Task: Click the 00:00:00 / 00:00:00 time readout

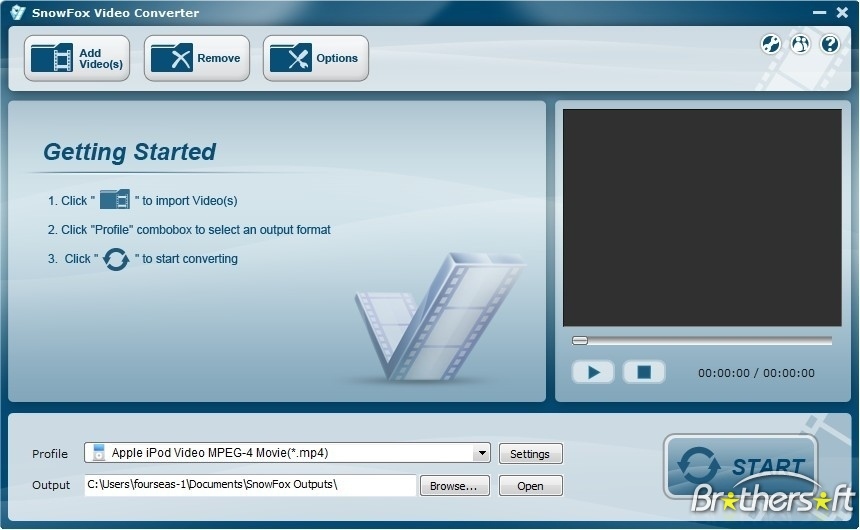Action: click(x=756, y=373)
